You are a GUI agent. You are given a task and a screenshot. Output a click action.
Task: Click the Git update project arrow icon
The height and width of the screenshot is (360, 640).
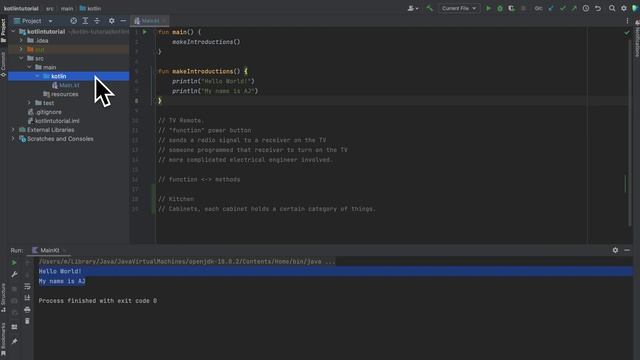coord(551,8)
